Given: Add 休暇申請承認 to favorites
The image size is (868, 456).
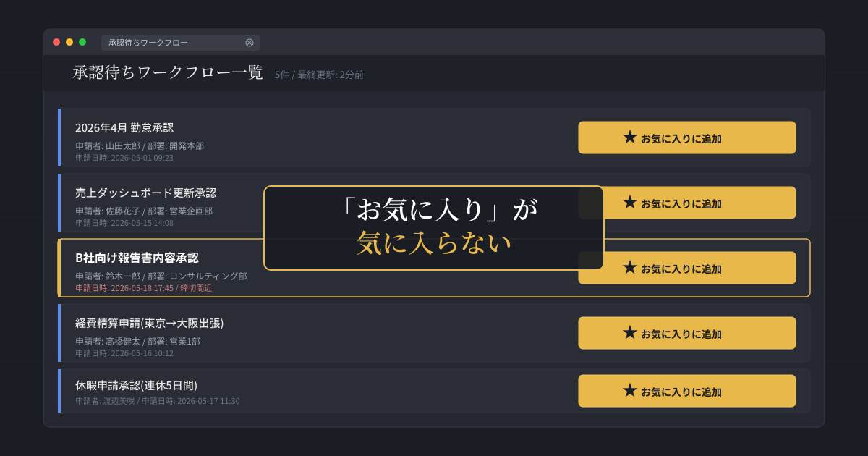Looking at the screenshot, I should pyautogui.click(x=686, y=391).
